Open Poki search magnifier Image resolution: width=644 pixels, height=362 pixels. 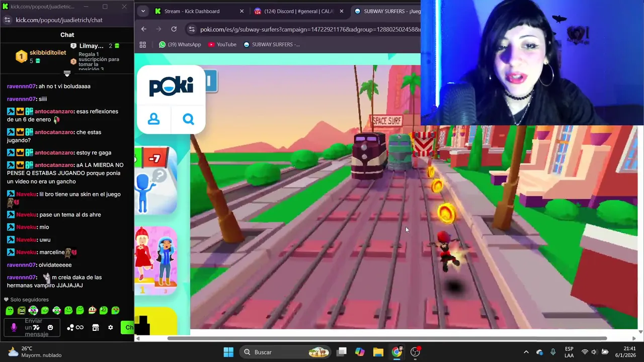pos(188,119)
